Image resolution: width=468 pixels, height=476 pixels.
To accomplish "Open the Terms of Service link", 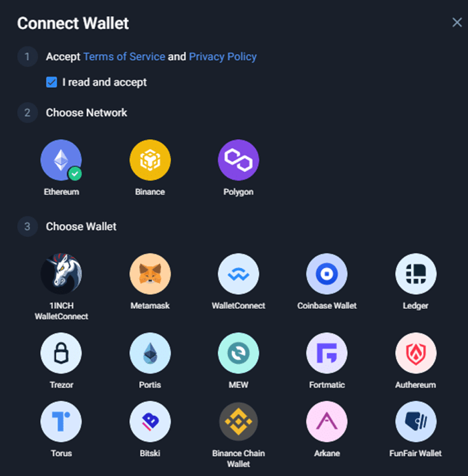I will coord(124,57).
